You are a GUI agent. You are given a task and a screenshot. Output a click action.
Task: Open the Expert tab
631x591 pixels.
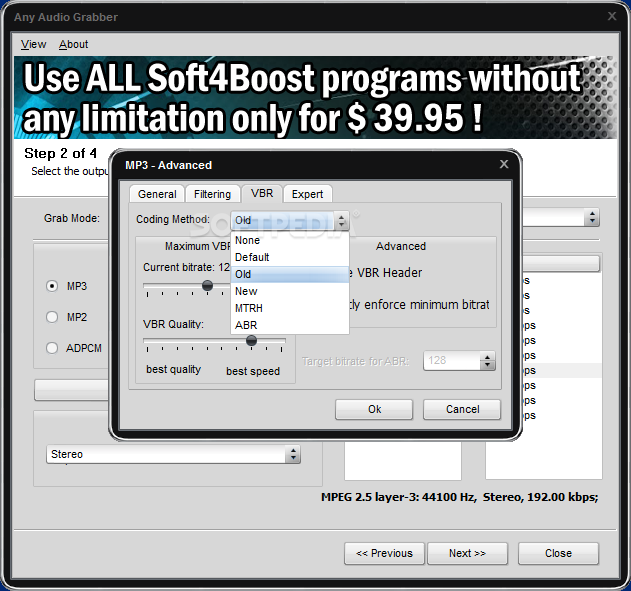click(307, 194)
